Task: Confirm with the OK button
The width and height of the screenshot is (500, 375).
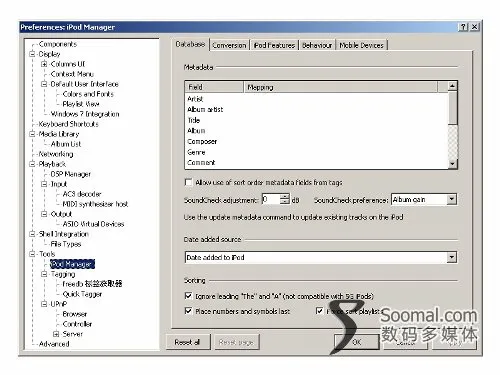Action: pyautogui.click(x=357, y=342)
